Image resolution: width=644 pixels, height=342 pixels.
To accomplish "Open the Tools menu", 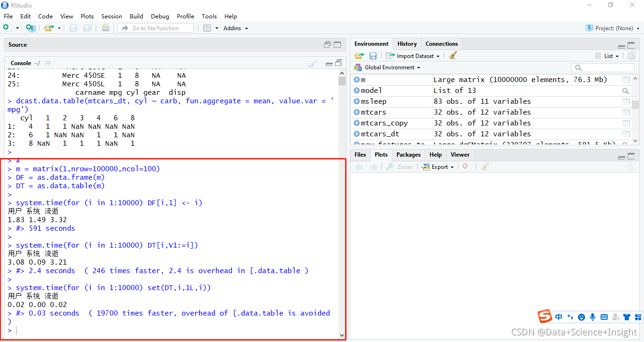I will (x=209, y=16).
